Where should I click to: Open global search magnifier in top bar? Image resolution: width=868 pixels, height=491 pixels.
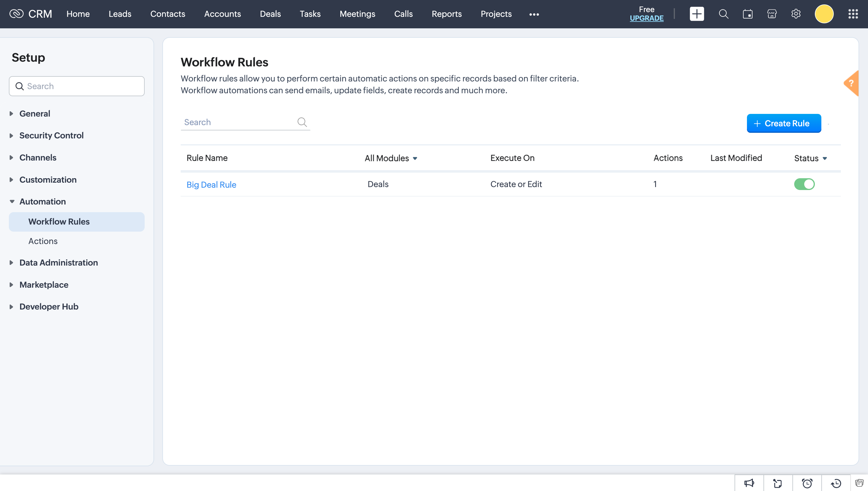723,14
